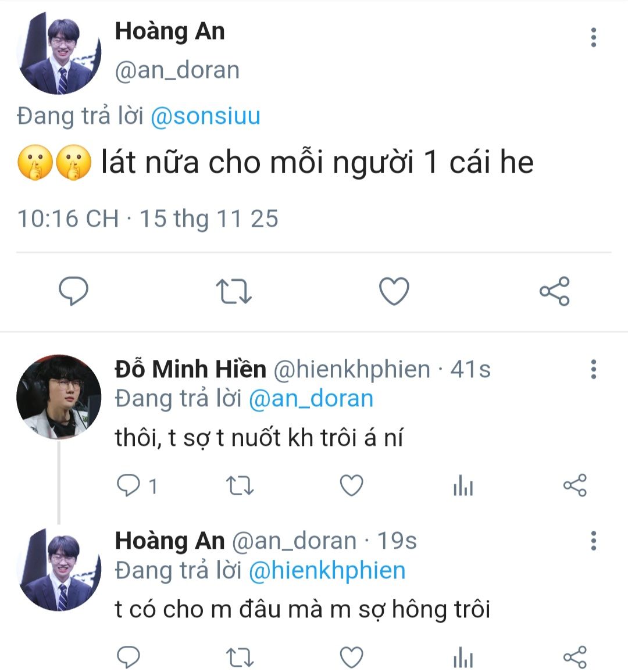Retweet the main tweet about 'lát nữa'
Viewport: 628px width, 672px height.
(234, 291)
